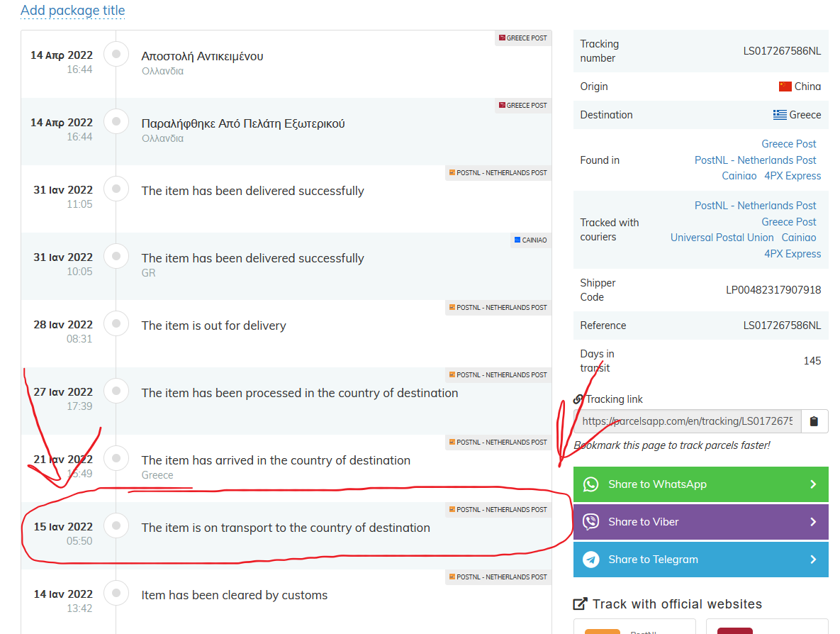Click PostNL badge on processed in destination event
Viewport: 840px width, 634px height.
pos(498,374)
